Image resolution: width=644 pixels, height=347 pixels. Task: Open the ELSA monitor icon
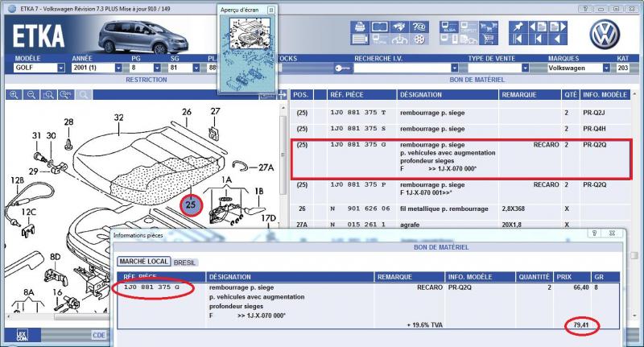[x=449, y=27]
